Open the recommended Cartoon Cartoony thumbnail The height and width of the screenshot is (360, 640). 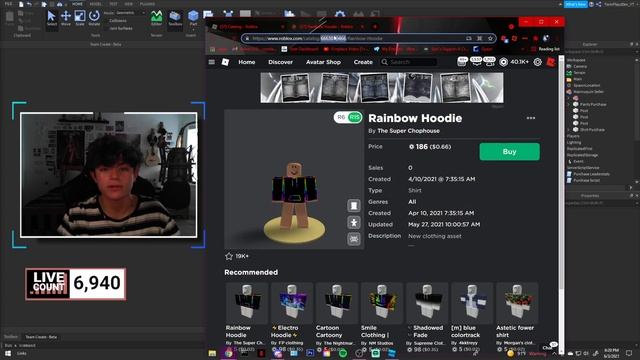click(337, 303)
